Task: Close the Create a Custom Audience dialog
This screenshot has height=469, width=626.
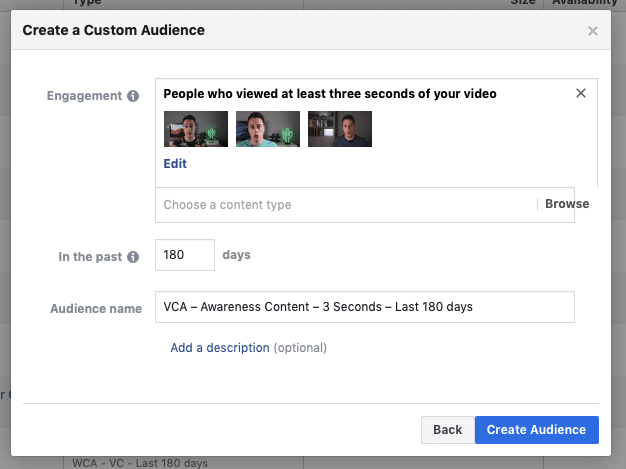Action: [592, 31]
